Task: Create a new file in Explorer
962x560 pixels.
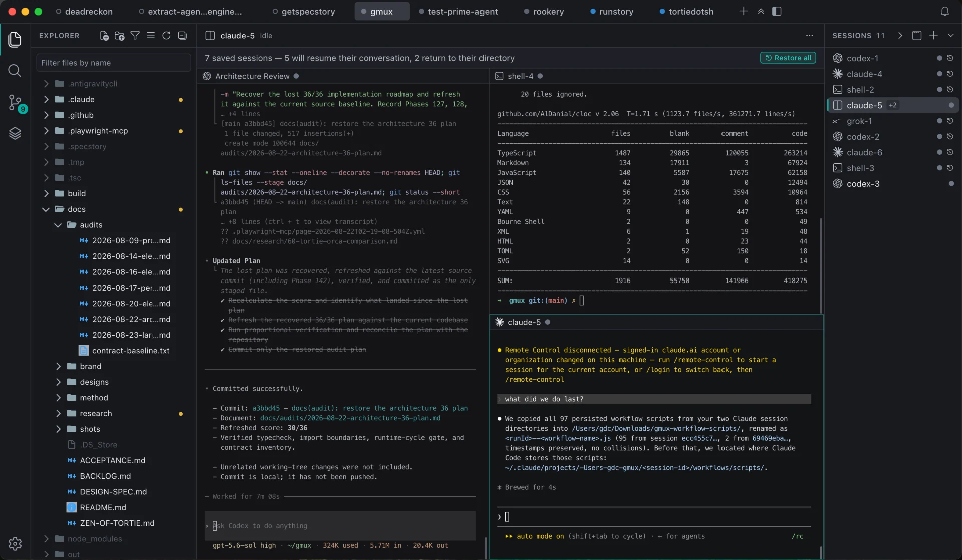Action: (104, 36)
